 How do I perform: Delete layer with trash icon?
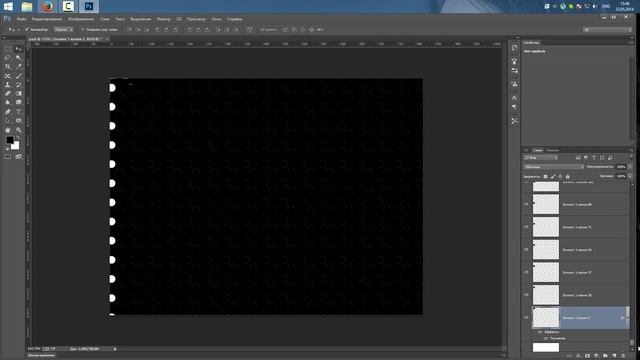(x=623, y=356)
